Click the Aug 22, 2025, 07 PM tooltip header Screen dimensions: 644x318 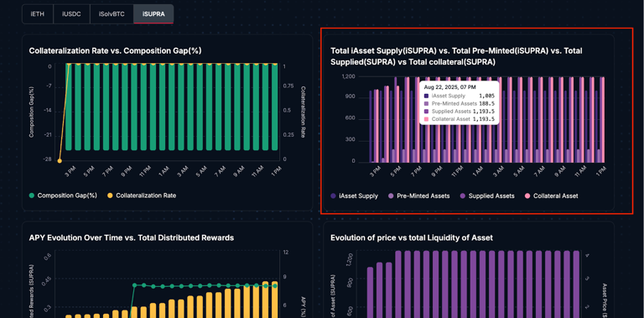click(x=449, y=87)
